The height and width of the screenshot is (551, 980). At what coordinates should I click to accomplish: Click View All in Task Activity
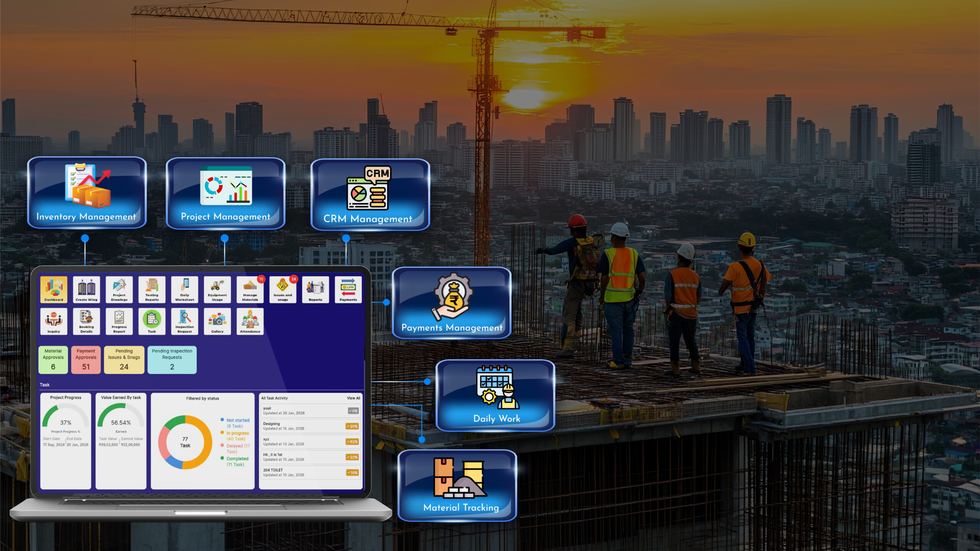click(353, 398)
